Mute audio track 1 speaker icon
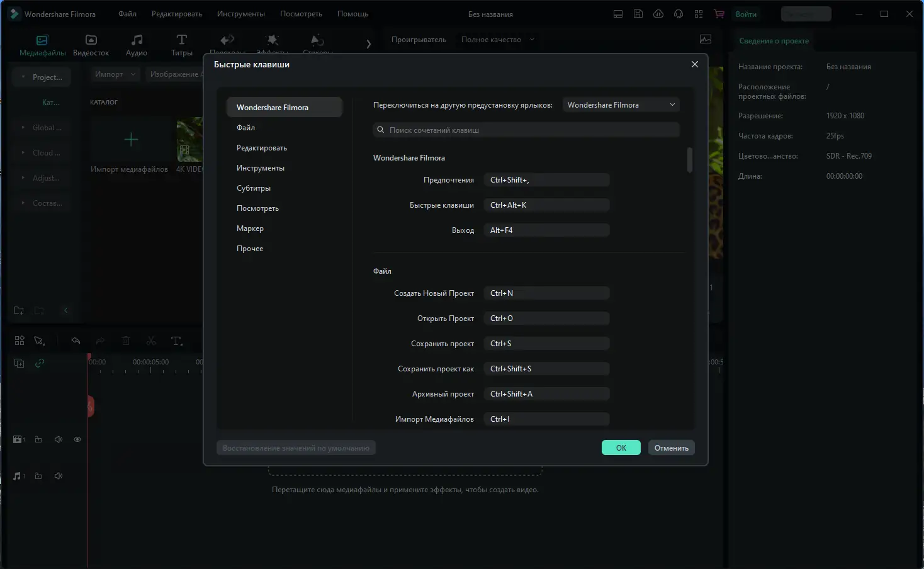Screen dimensions: 924x569 coord(59,476)
